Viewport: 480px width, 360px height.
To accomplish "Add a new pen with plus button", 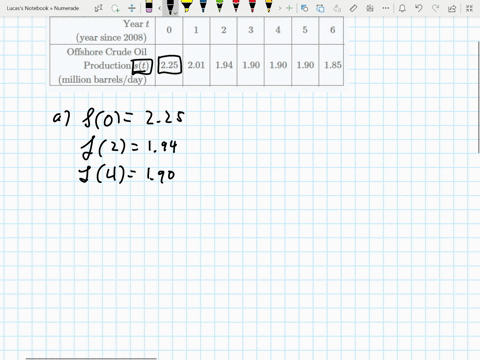I will click(x=289, y=8).
